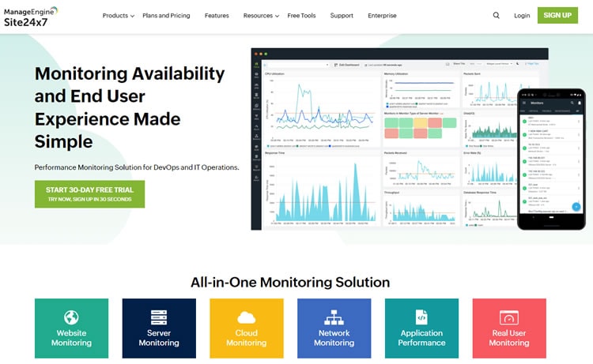Click the globe icon on Website Monitoring
593x364 pixels.
(x=71, y=317)
